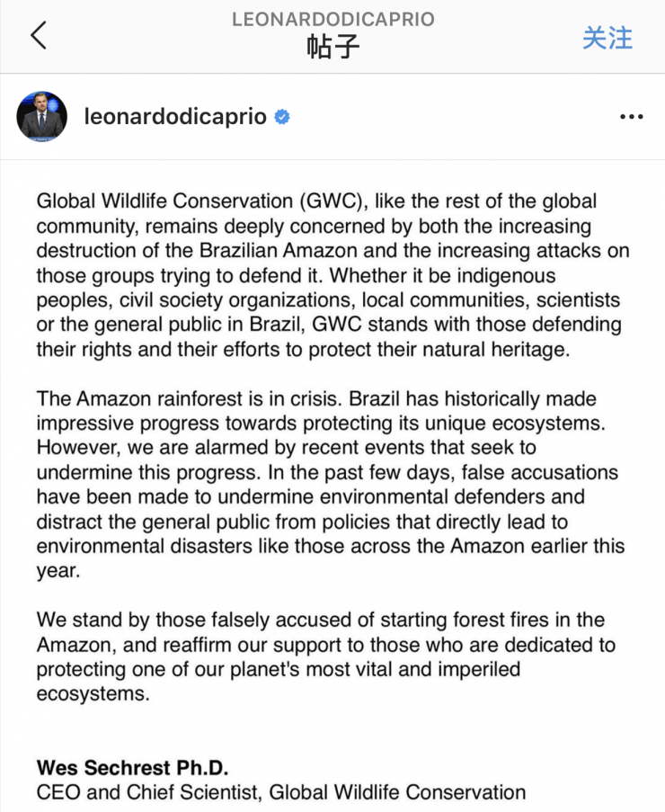Image resolution: width=665 pixels, height=812 pixels.
Task: Tap the sentence 'The Amazon rainforest is in crisis'
Action: 189,398
